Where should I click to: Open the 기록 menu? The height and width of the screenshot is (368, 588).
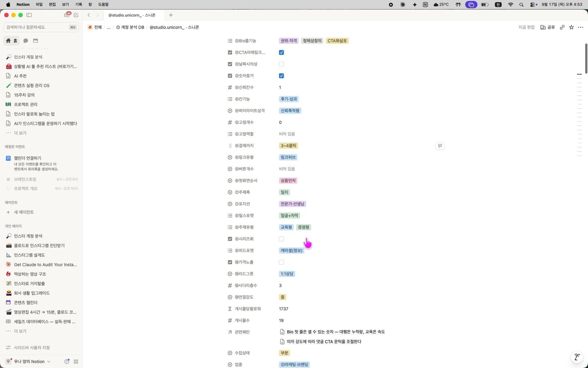click(x=79, y=4)
